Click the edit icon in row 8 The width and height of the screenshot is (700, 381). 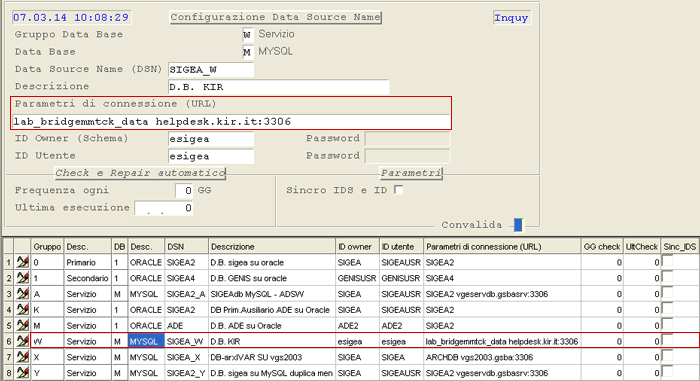pos(22,373)
